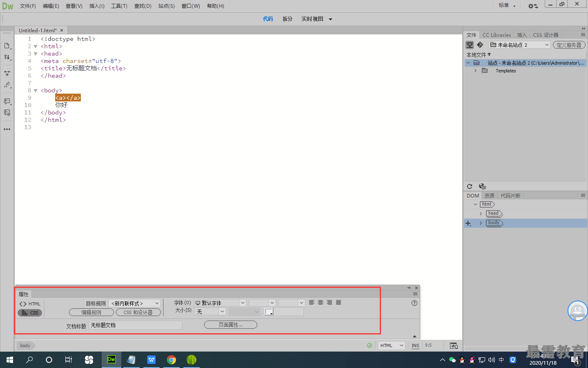Open 大小 size dropdown
The height and width of the screenshot is (368, 588).
click(x=210, y=312)
